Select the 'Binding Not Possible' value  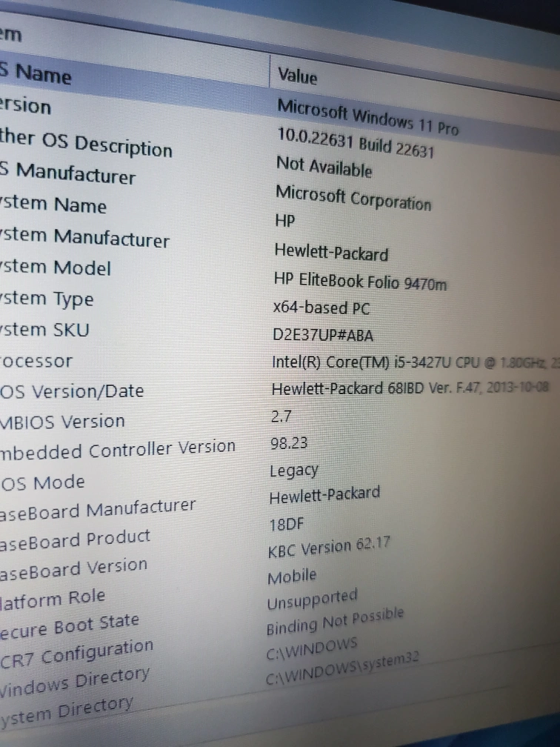[x=336, y=621]
